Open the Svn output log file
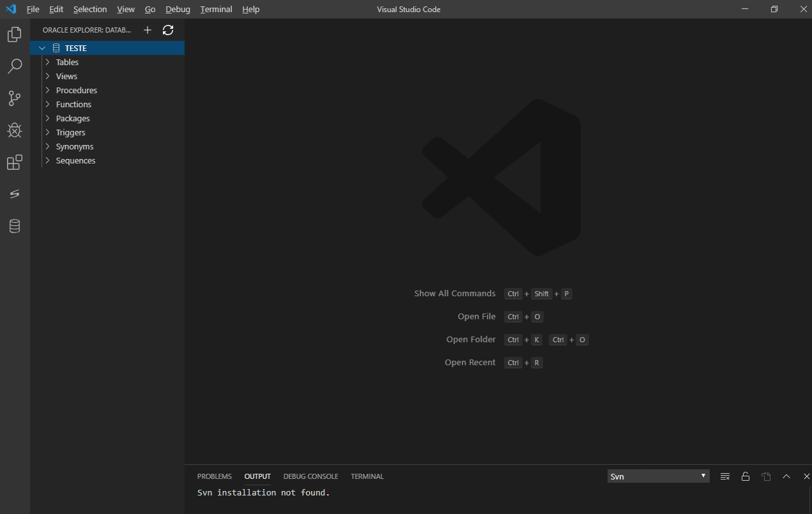This screenshot has width=812, height=514. [766, 476]
